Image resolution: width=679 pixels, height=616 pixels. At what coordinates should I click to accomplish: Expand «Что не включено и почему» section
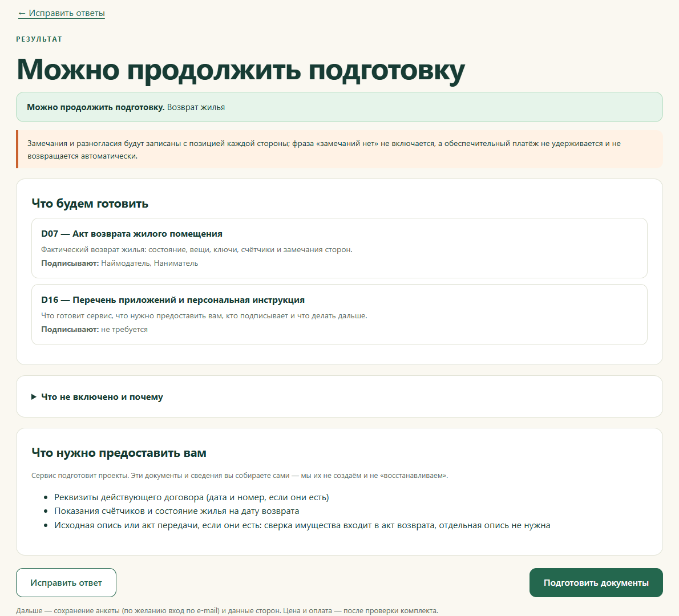point(97,397)
